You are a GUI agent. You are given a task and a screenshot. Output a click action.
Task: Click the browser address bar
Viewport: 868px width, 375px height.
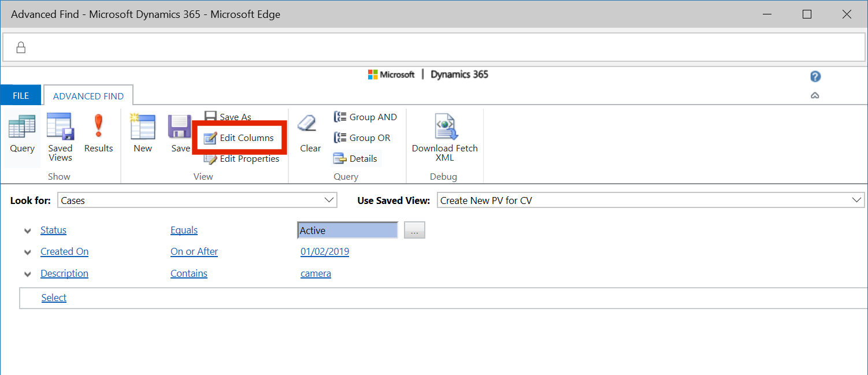(x=433, y=47)
